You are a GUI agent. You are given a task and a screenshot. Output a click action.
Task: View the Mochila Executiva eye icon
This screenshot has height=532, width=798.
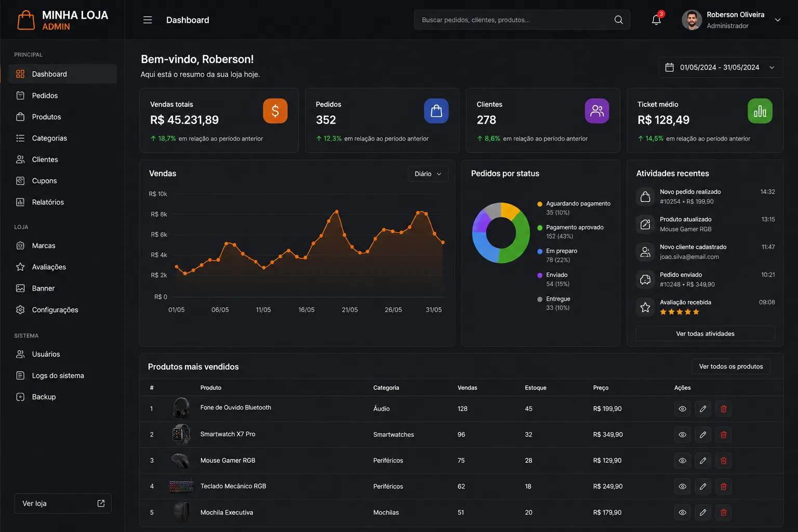click(x=683, y=513)
